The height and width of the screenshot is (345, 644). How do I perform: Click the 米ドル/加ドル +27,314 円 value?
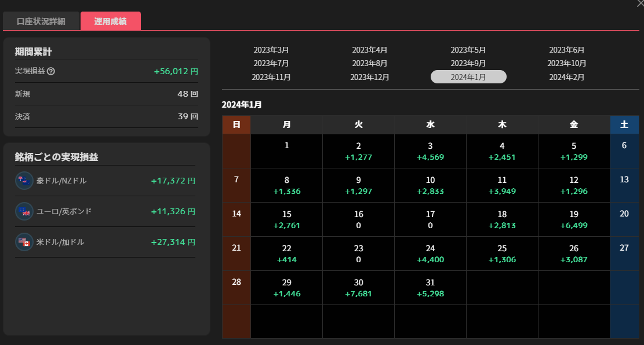point(173,242)
